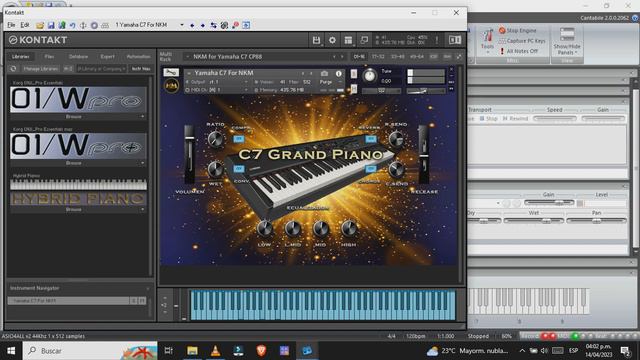Open the Brave browser from taskbar
640x360 pixels.
click(261, 351)
